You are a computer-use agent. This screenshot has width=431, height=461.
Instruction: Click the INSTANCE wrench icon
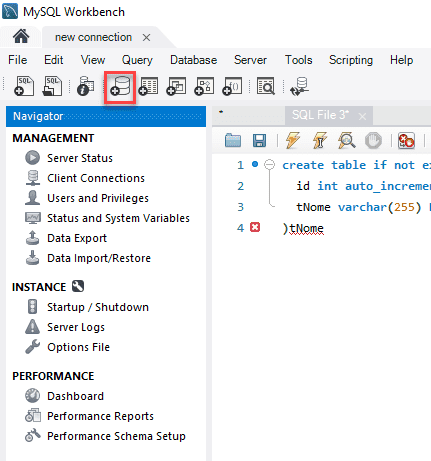78,286
